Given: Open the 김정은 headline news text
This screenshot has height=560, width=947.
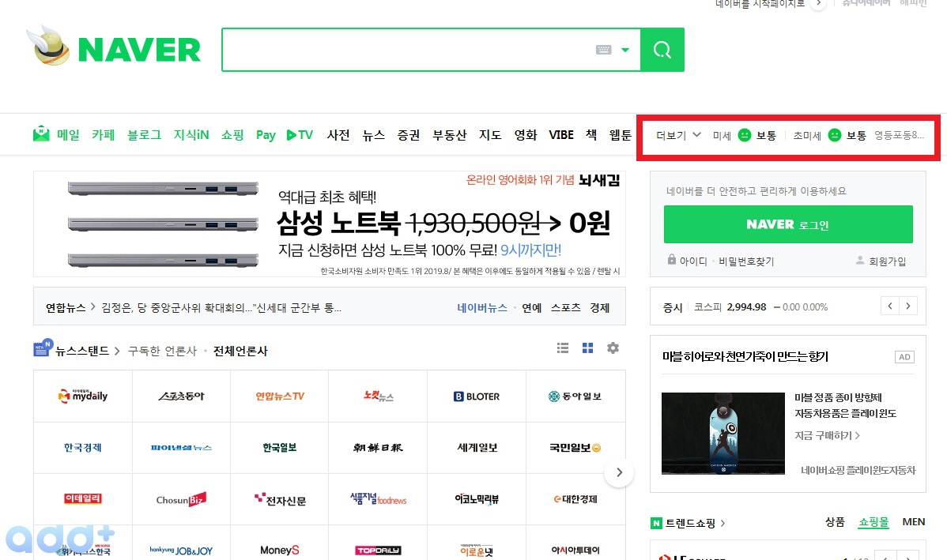Looking at the screenshot, I should (x=221, y=308).
